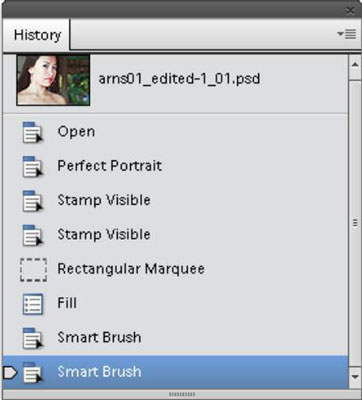362x400 pixels.
Task: Close the History panel
Action: pos(350,11)
